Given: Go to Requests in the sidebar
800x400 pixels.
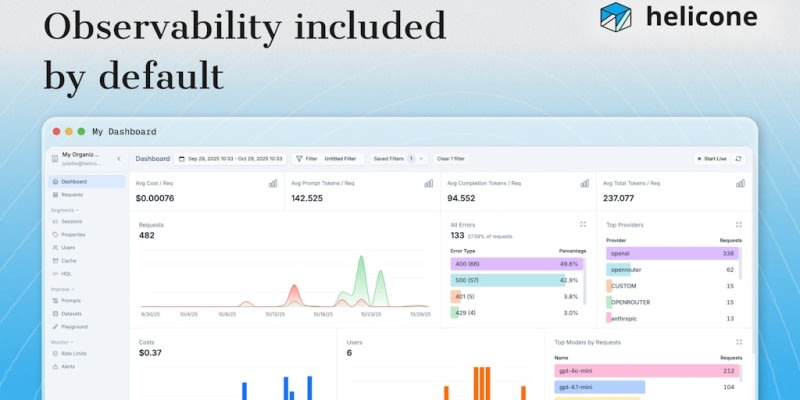Looking at the screenshot, I should pyautogui.click(x=72, y=195).
